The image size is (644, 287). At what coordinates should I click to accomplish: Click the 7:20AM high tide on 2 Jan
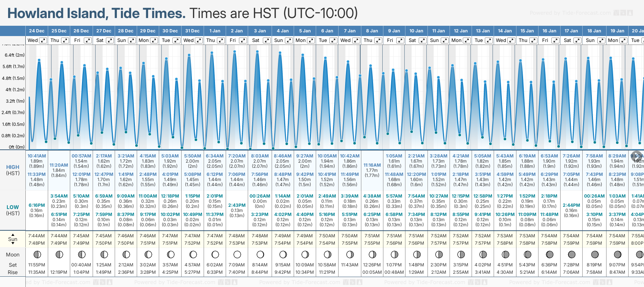pyautogui.click(x=237, y=156)
